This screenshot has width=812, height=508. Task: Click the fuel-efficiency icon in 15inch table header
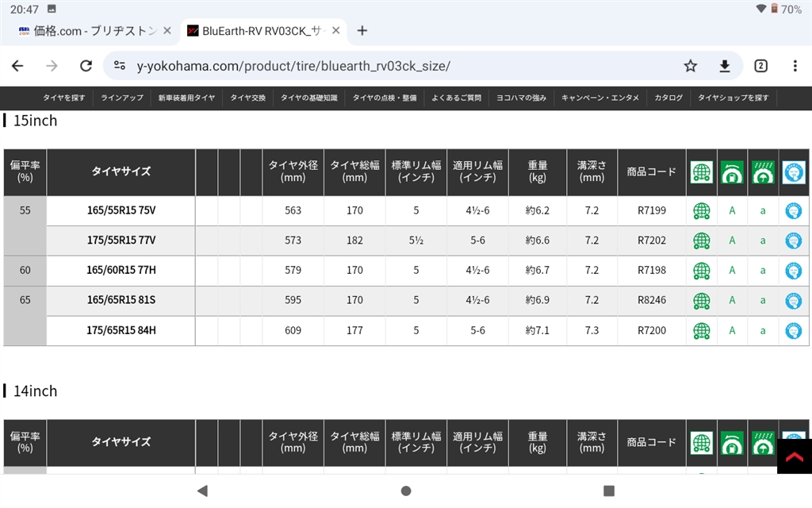(732, 172)
